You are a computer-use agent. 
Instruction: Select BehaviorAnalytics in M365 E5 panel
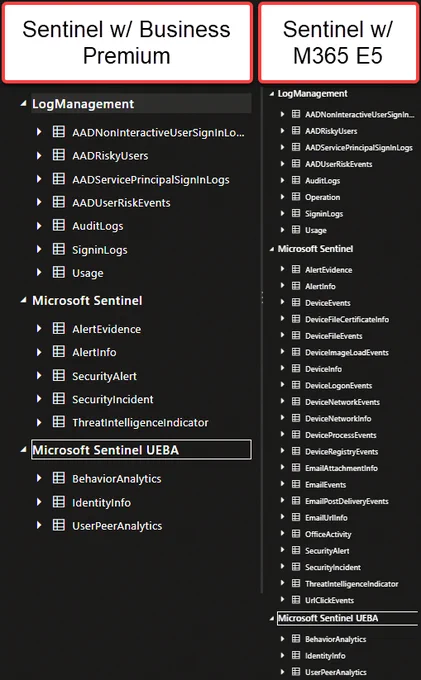pyautogui.click(x=335, y=639)
